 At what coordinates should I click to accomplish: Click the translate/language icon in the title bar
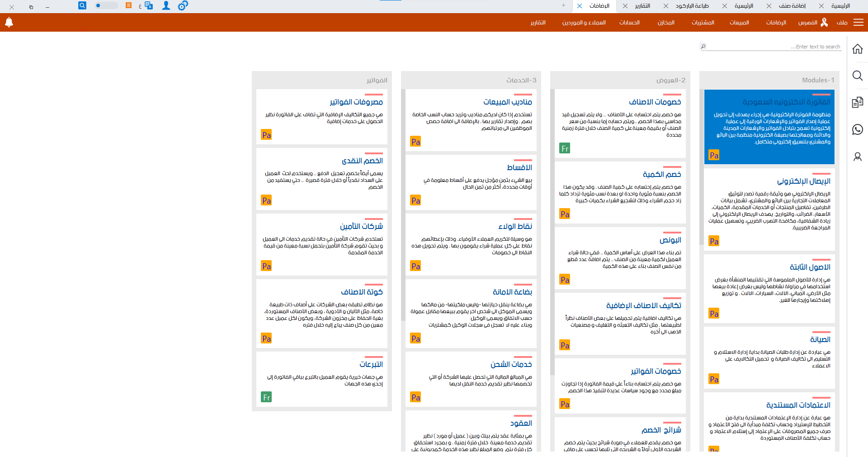tap(148, 6)
